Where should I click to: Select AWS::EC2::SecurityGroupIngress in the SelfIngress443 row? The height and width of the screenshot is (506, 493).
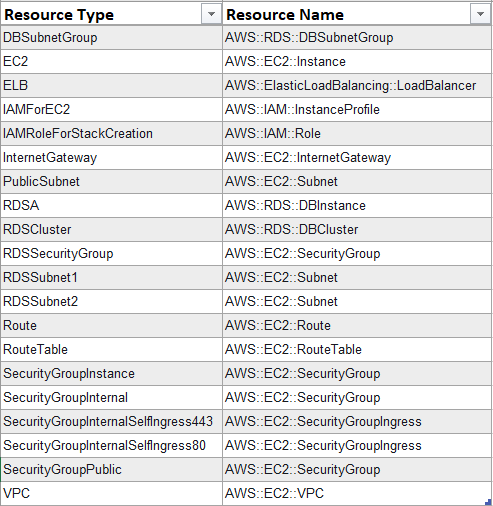tap(357, 422)
